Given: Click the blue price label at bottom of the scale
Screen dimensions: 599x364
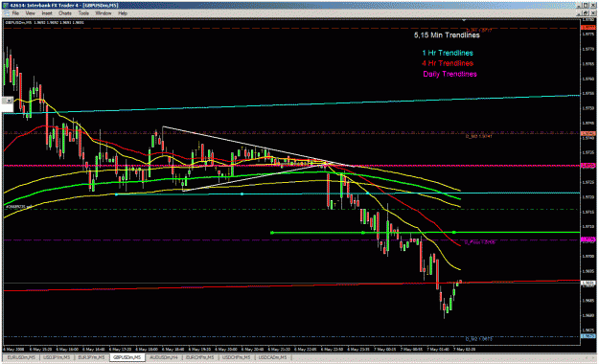Looking at the screenshot, I should [x=587, y=336].
